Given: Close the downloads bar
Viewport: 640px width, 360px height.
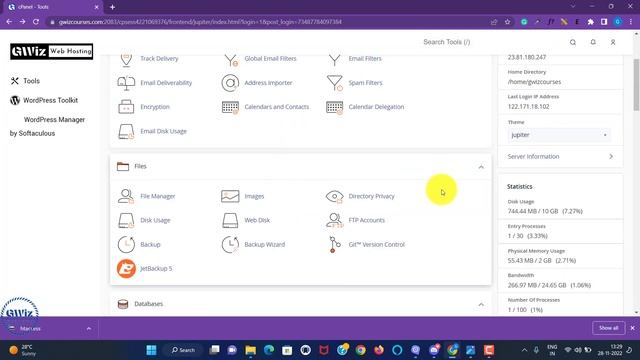Looking at the screenshot, I should click(633, 328).
